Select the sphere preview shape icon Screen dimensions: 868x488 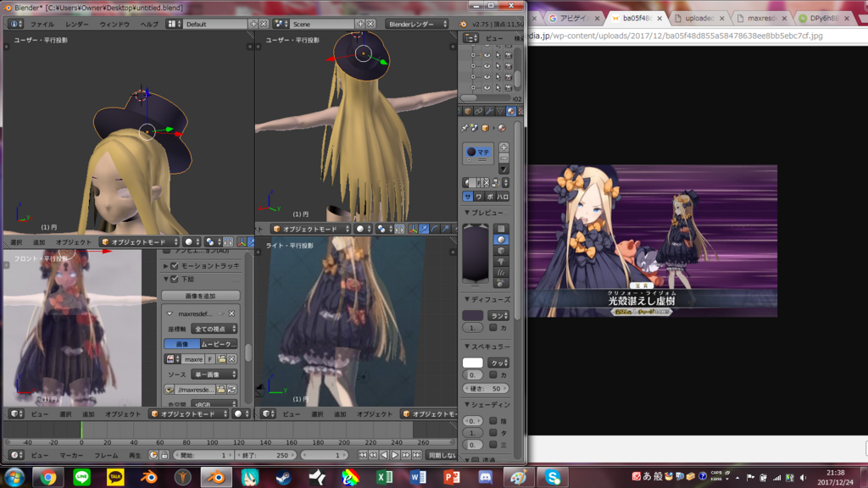501,240
